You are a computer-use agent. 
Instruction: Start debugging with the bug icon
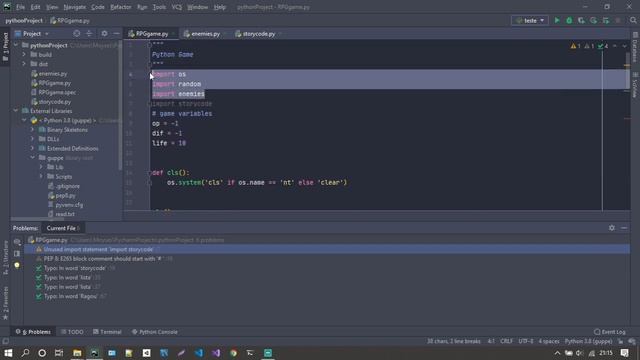coord(569,20)
